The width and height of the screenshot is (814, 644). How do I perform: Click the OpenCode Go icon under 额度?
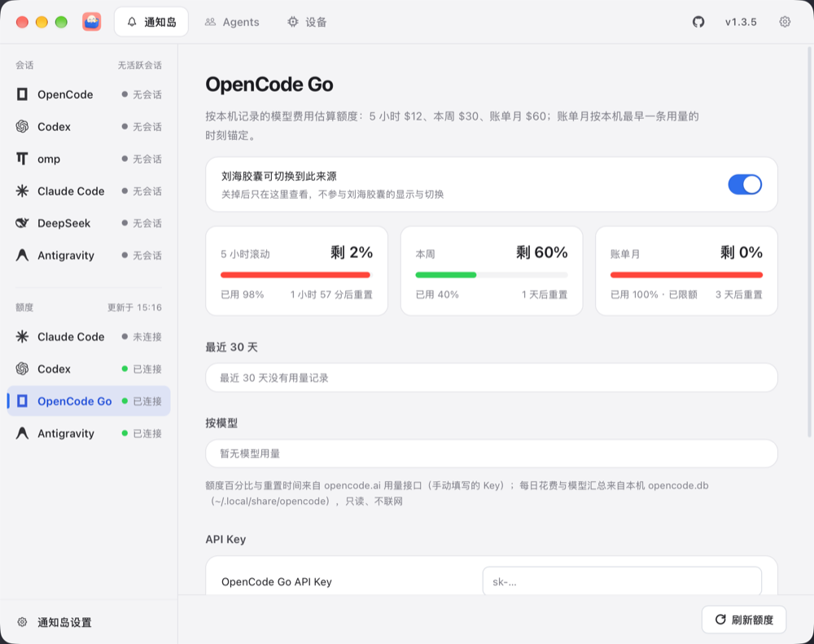coord(22,401)
